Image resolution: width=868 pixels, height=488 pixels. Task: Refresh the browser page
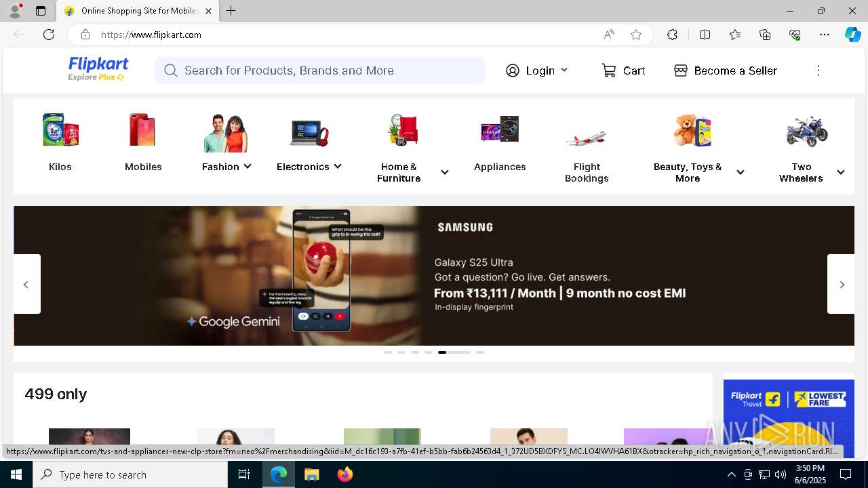pyautogui.click(x=49, y=35)
